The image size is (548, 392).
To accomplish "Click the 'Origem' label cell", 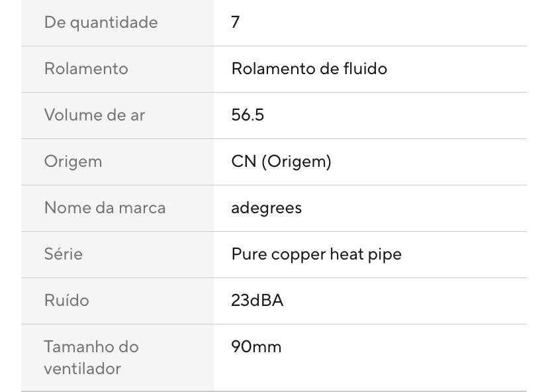I will (73, 162).
